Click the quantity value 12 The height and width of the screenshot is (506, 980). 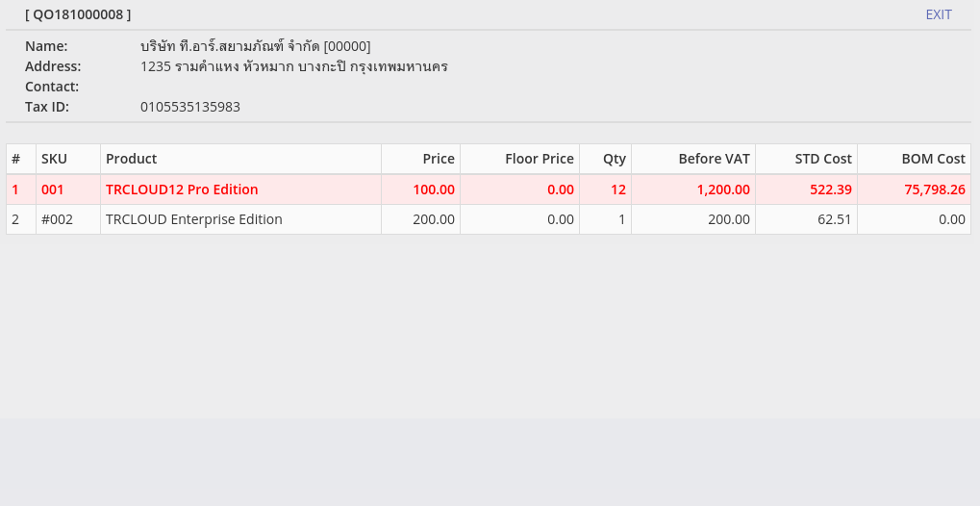pyautogui.click(x=617, y=190)
